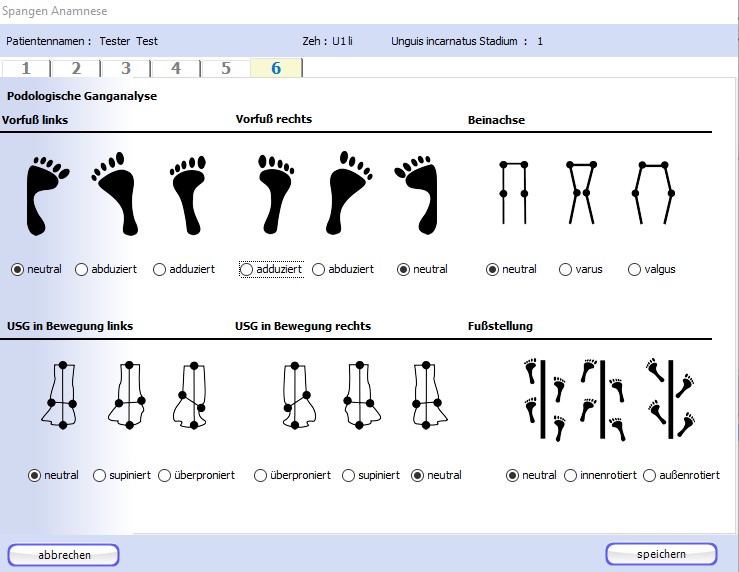Click the supinated left ankle USG diagram
This screenshot has height=572, width=739.
[x=128, y=395]
